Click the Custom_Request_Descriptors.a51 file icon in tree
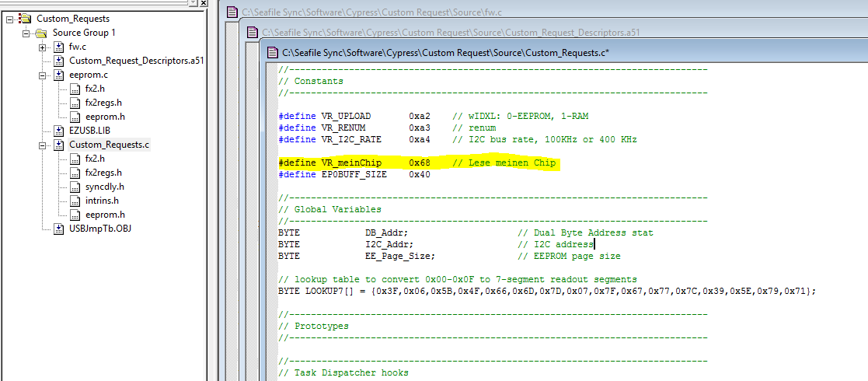The height and width of the screenshot is (381, 868). tap(59, 61)
